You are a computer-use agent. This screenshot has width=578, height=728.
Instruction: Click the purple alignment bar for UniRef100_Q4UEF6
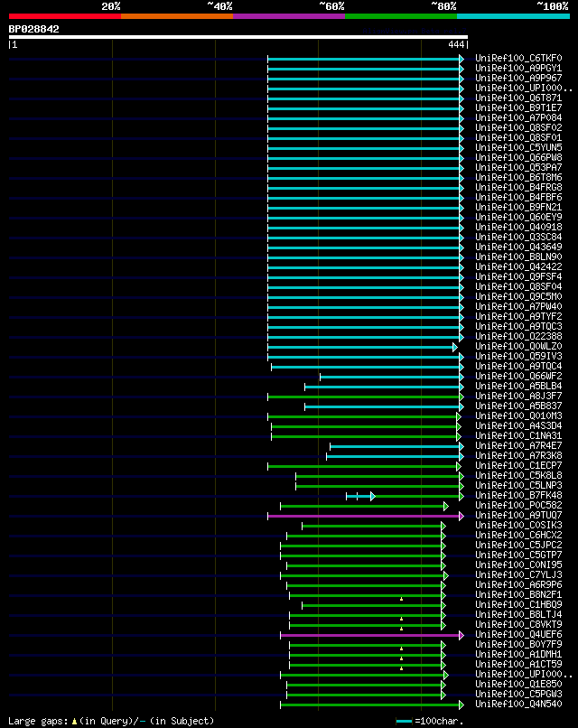click(x=370, y=636)
